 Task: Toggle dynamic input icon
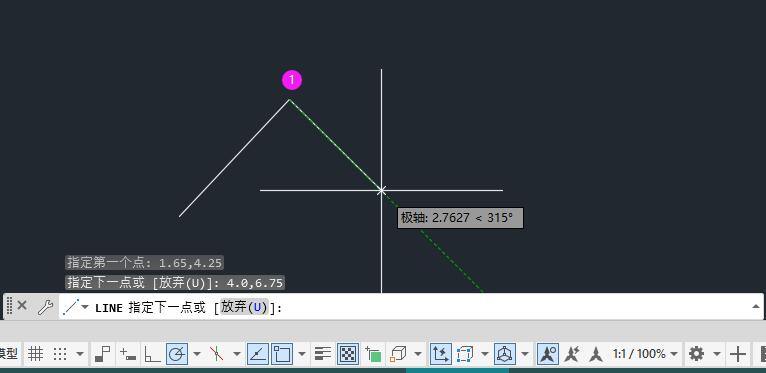click(x=128, y=353)
